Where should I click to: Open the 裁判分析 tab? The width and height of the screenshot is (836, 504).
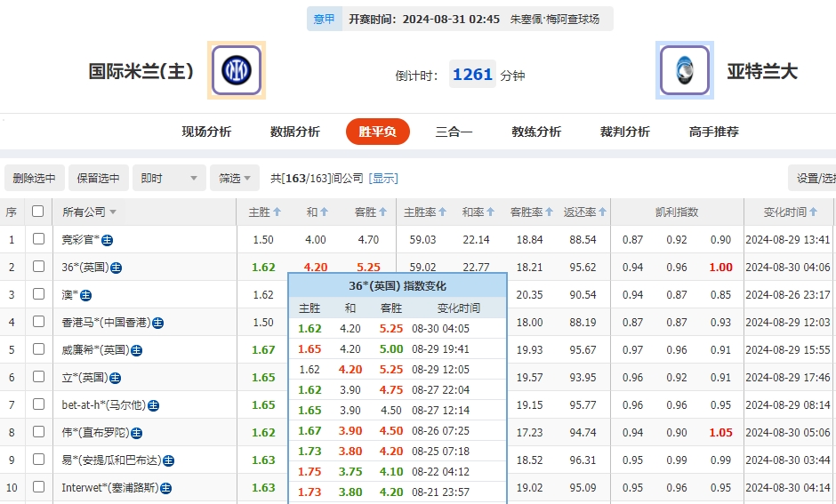[625, 132]
